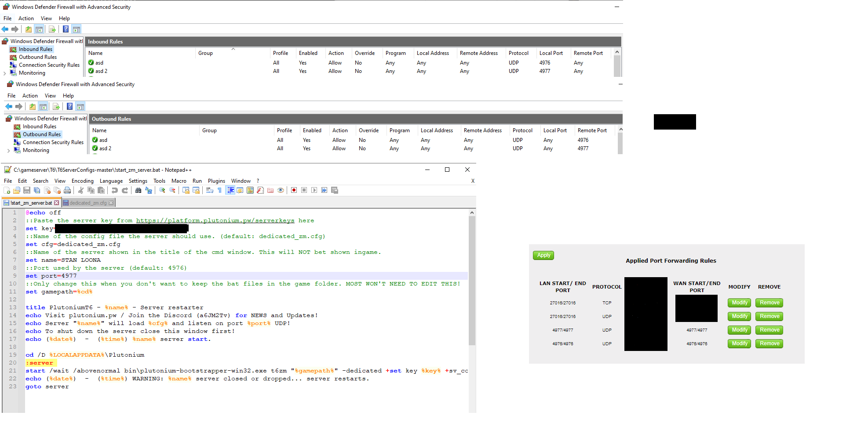Open Plugins menu in Notepad++
The image size is (868, 441).
click(216, 181)
